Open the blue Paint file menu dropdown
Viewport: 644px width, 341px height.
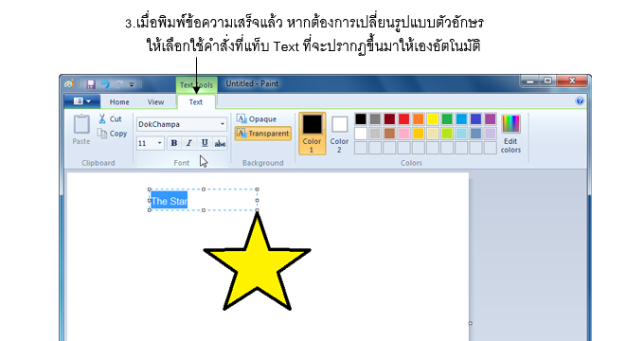(82, 101)
